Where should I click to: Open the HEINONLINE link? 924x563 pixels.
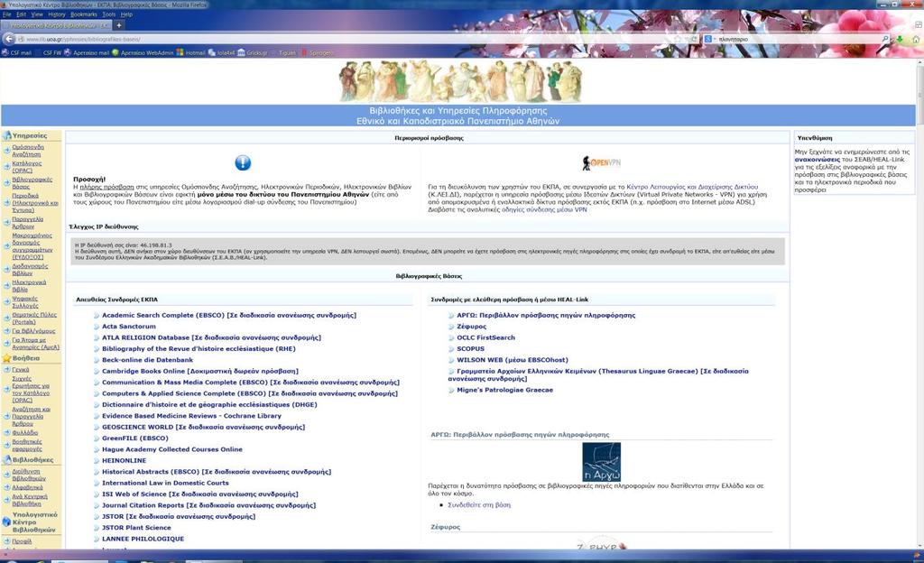coord(124,460)
